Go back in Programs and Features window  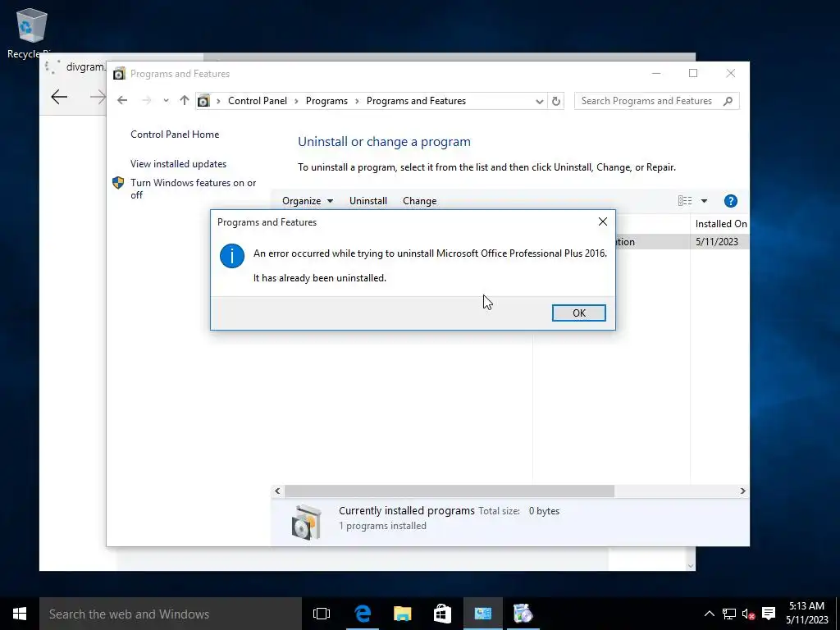point(122,101)
